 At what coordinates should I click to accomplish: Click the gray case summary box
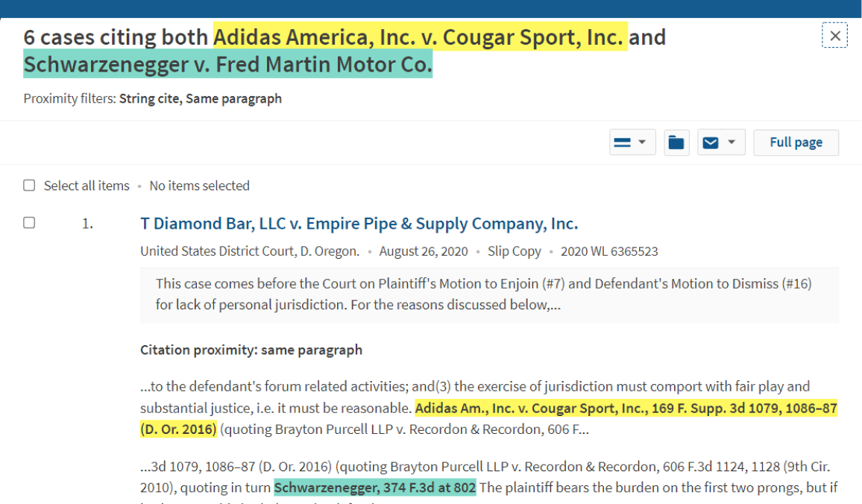(489, 294)
